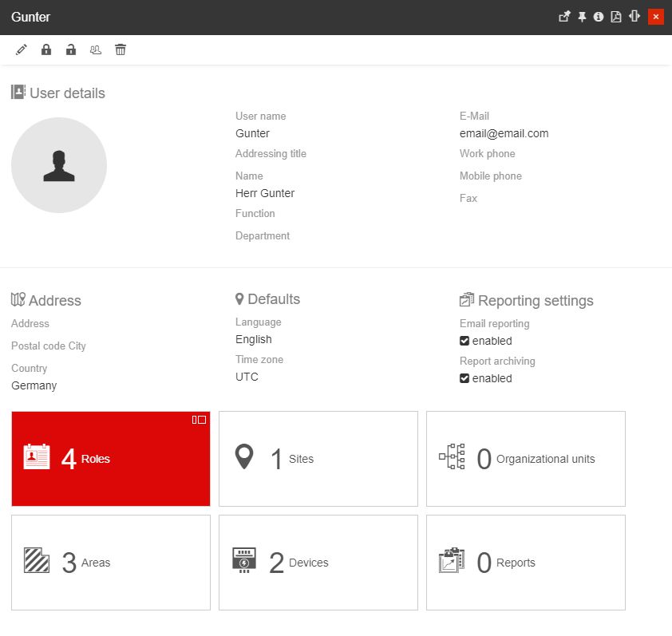Viewport: 672px width, 636px height.
Task: Click the open padlock unlock-user icon
Action: pyautogui.click(x=71, y=50)
